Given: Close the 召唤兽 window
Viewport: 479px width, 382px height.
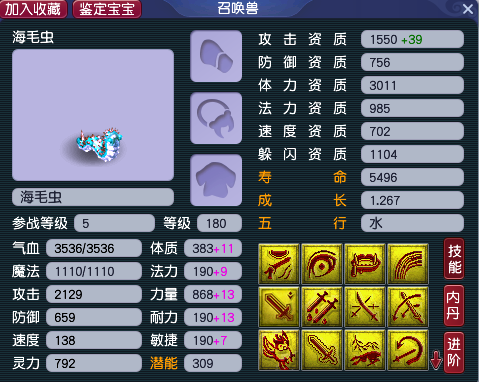Looking at the screenshot, I should pyautogui.click(x=468, y=9).
